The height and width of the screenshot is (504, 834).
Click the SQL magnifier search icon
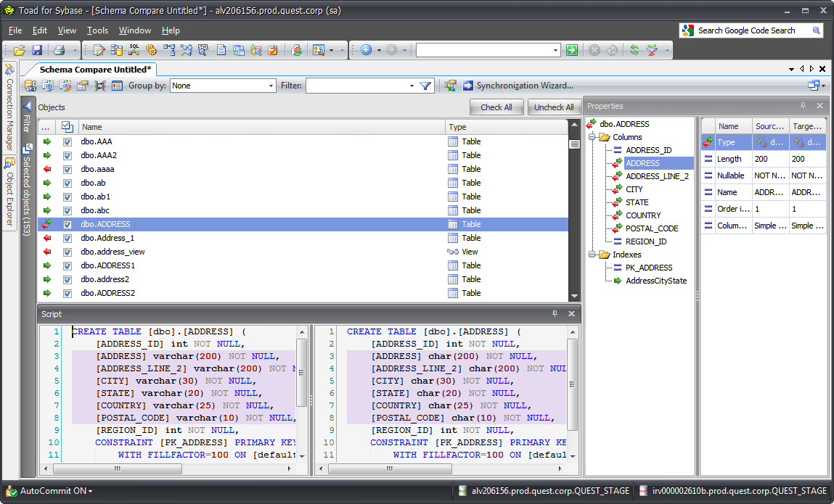tap(203, 51)
